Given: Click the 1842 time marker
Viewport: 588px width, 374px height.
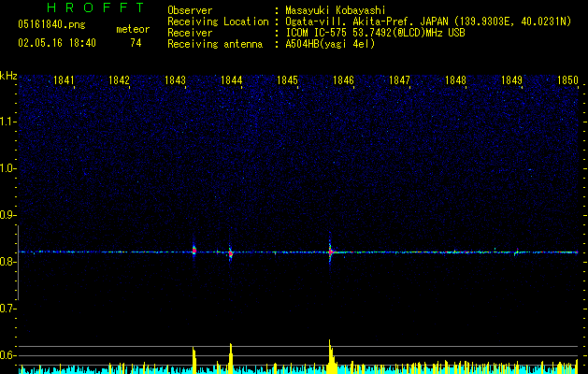Looking at the screenshot, I should click(x=119, y=80).
